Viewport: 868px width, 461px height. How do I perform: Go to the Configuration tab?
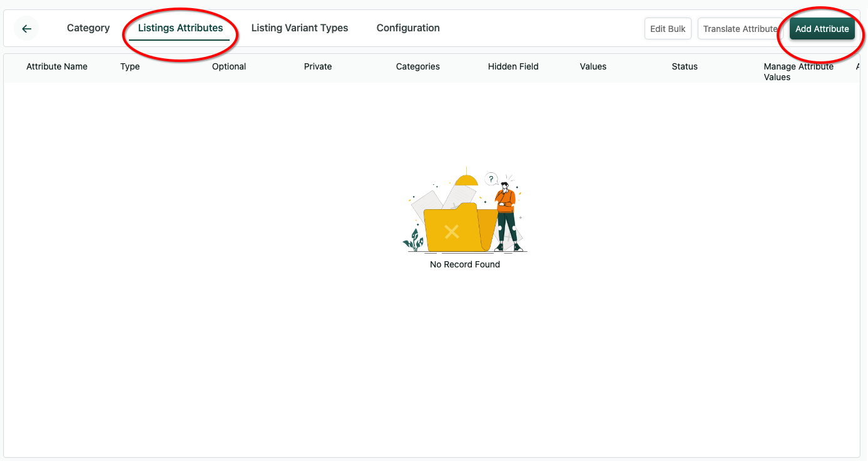coord(408,28)
